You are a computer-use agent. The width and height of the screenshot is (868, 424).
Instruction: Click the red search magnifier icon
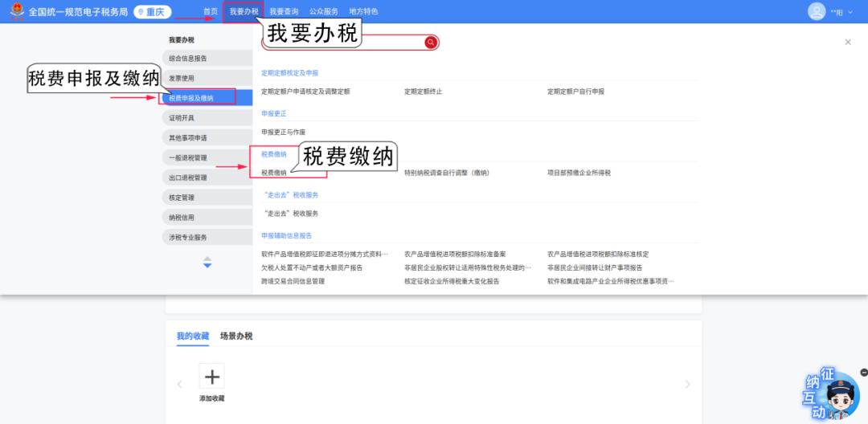click(x=431, y=43)
